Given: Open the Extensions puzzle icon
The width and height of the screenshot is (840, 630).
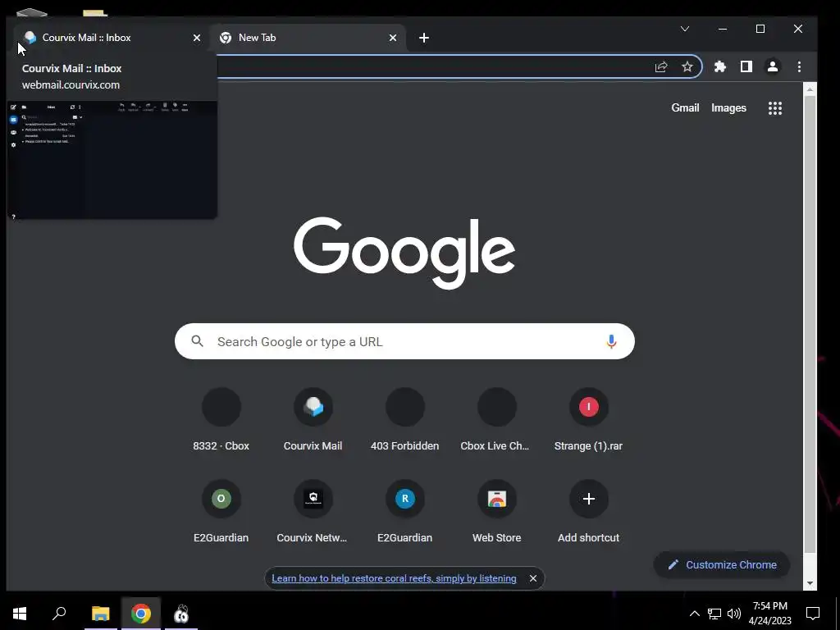Looking at the screenshot, I should coord(720,66).
